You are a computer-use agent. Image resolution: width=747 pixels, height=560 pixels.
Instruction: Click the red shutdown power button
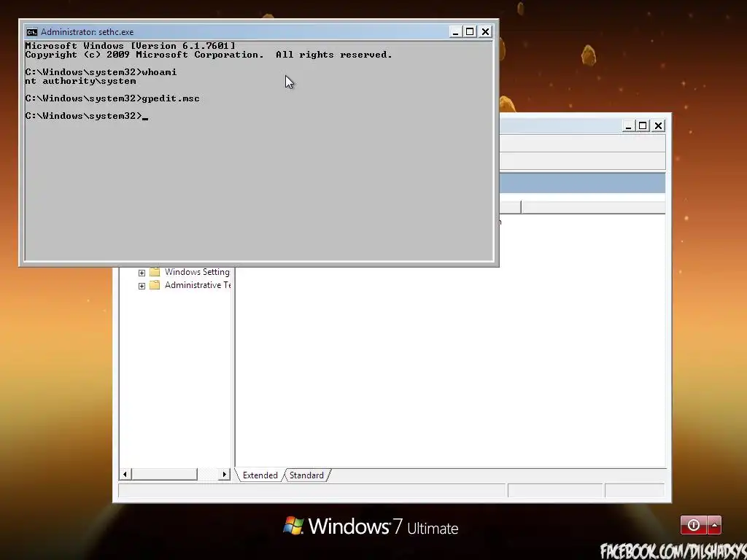pyautogui.click(x=694, y=525)
